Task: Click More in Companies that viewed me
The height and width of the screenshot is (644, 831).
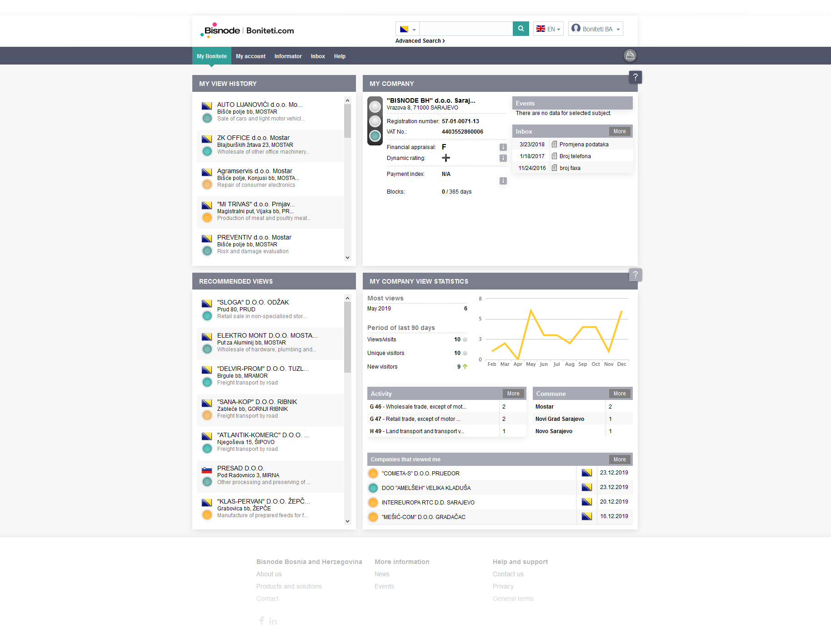Action: point(619,459)
